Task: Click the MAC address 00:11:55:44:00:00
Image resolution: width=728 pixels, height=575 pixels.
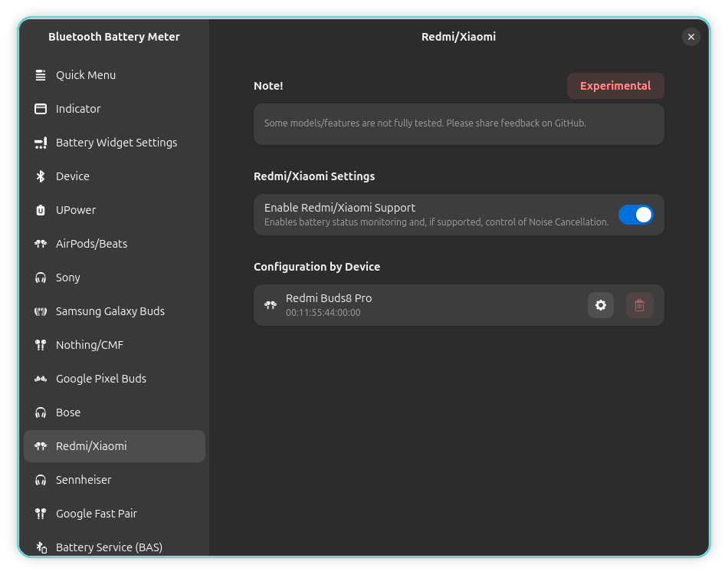Action: [x=323, y=313]
